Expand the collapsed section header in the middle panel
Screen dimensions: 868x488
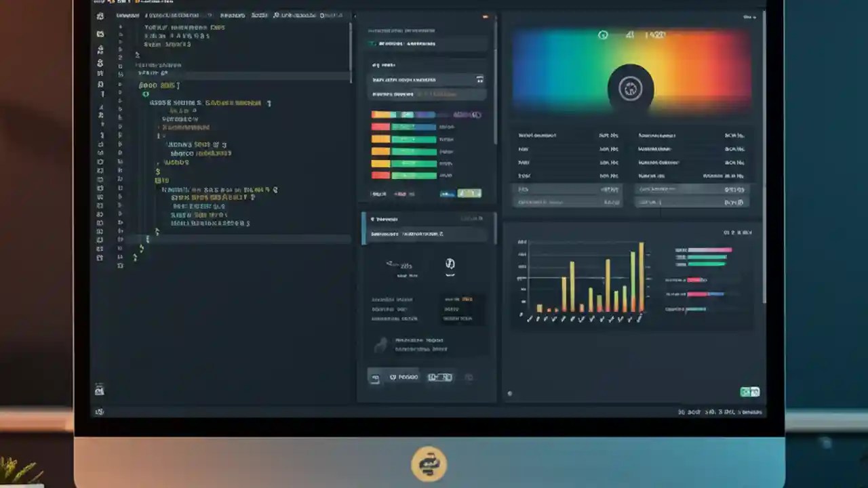pyautogui.click(x=427, y=219)
